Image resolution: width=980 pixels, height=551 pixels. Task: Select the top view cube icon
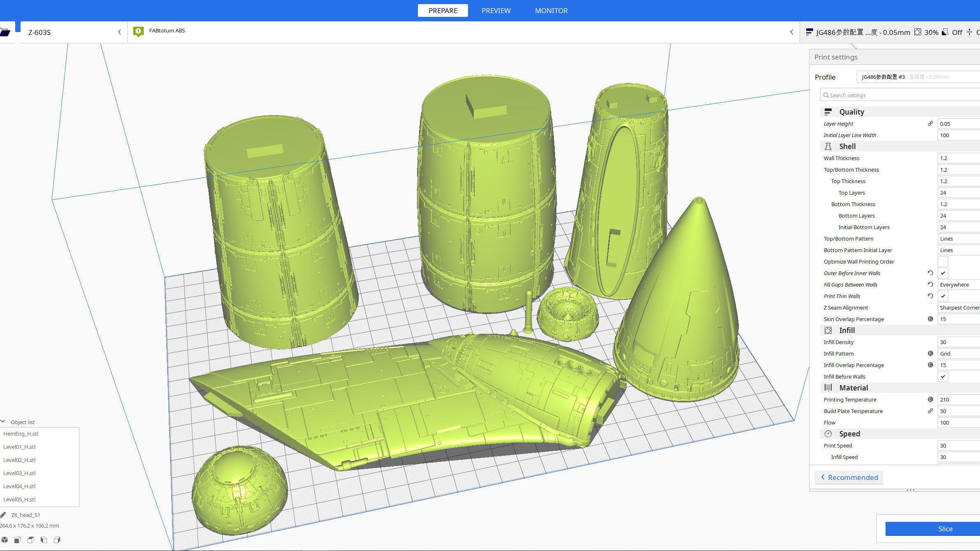(31, 540)
